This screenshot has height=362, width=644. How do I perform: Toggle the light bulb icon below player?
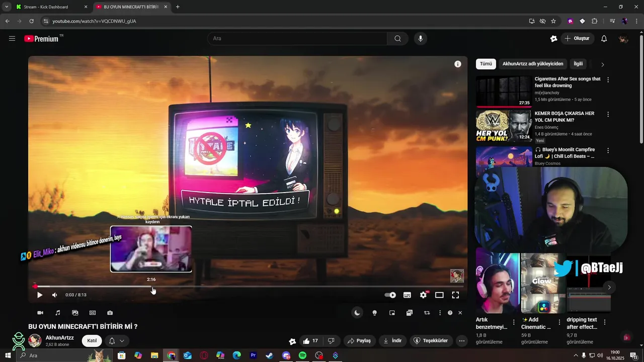374,313
